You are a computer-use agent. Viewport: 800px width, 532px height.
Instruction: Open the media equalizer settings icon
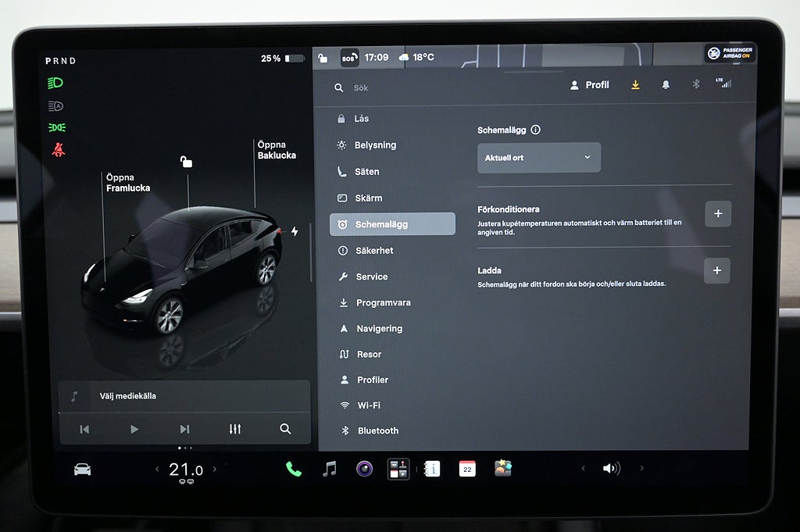click(x=234, y=429)
